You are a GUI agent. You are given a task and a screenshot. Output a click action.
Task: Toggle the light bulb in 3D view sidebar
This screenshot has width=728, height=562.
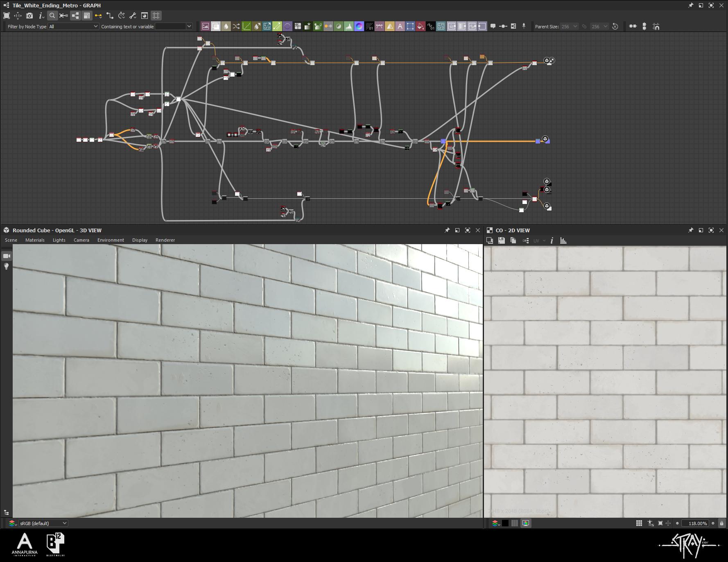(7, 267)
